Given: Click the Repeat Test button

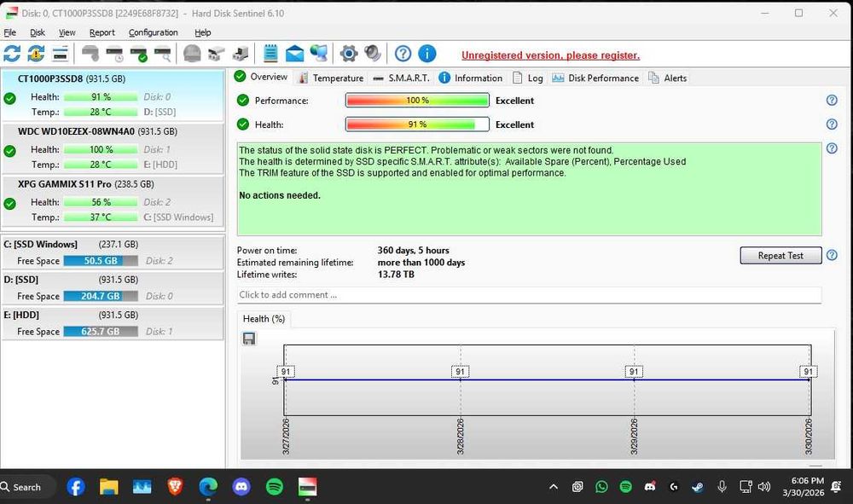Looking at the screenshot, I should [780, 255].
